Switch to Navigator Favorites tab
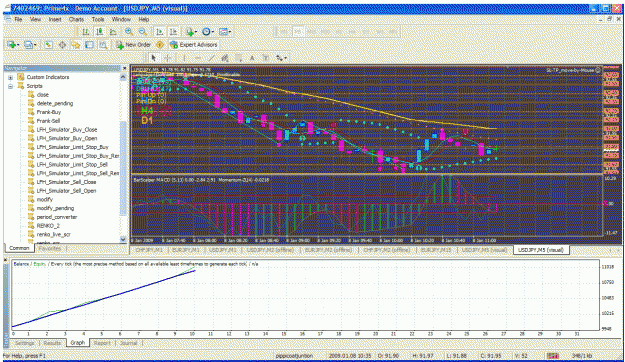Image resolution: width=625 pixels, height=362 pixels. point(50,248)
